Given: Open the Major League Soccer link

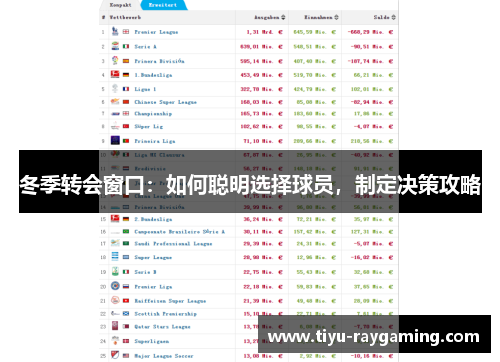Looking at the screenshot, I should (x=164, y=356).
